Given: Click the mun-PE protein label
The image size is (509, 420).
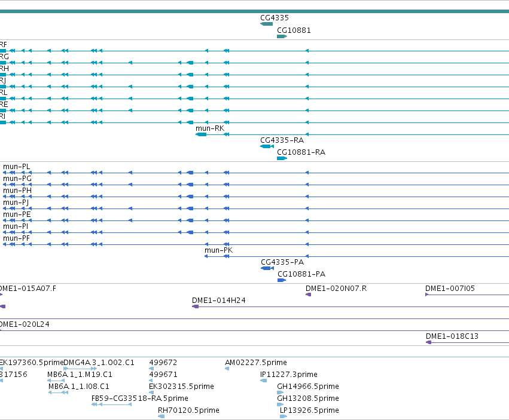Looking at the screenshot, I should point(17,214).
